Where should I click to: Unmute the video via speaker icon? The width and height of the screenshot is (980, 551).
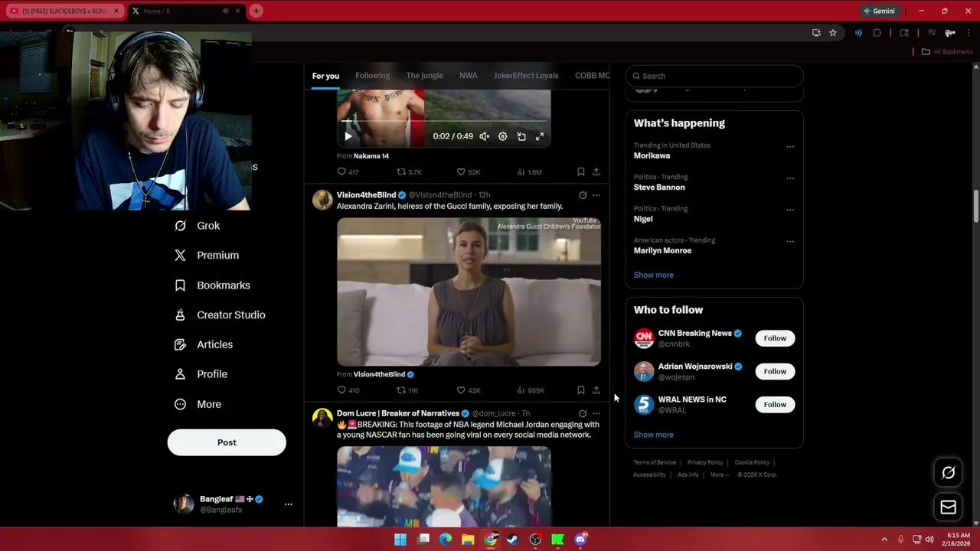(x=484, y=136)
